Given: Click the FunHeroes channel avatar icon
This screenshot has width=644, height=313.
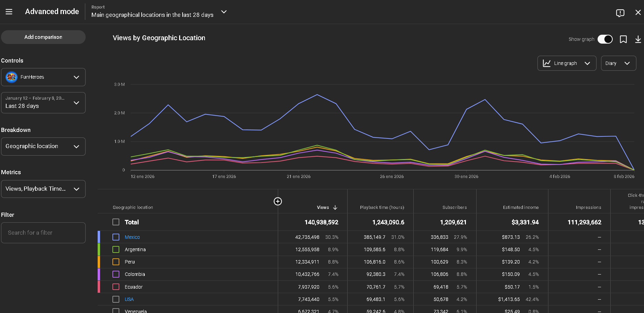Looking at the screenshot, I should click(11, 77).
